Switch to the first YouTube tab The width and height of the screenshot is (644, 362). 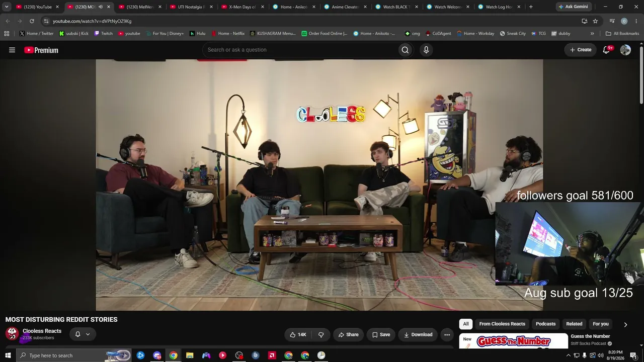(38, 7)
